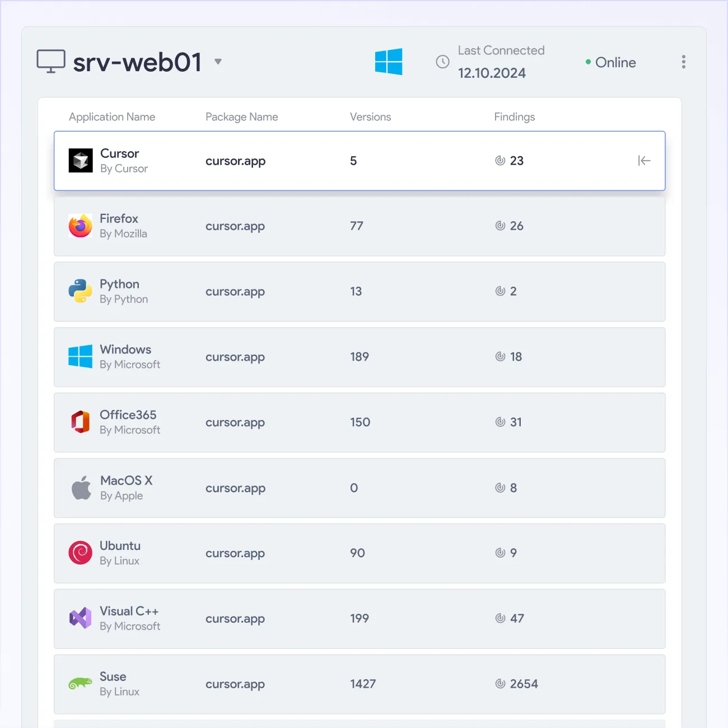The height and width of the screenshot is (728, 728).
Task: Click the Online status indicator
Action: pos(610,62)
